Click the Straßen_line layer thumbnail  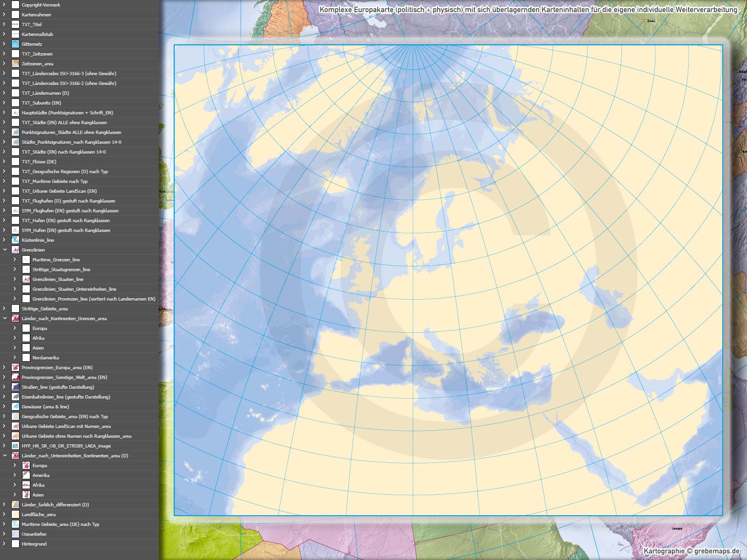pyautogui.click(x=15, y=387)
